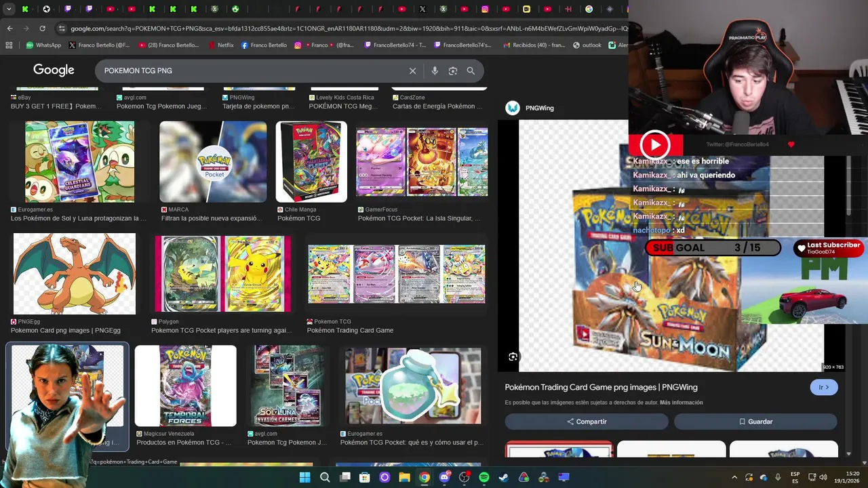Screen dimensions: 868x488
Task: Click the system tray microphone icon
Action: point(778,478)
